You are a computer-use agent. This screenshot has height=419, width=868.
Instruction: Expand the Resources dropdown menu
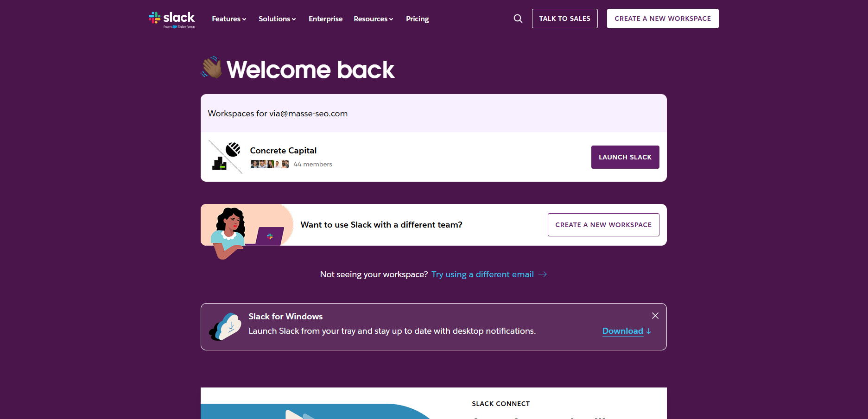tap(374, 19)
